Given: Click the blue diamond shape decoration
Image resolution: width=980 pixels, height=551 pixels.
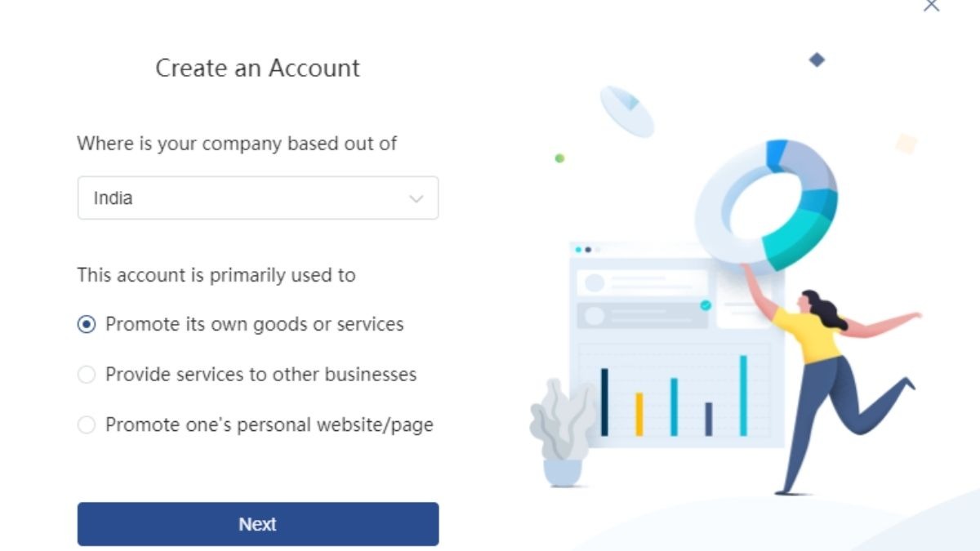Looking at the screenshot, I should (x=817, y=60).
